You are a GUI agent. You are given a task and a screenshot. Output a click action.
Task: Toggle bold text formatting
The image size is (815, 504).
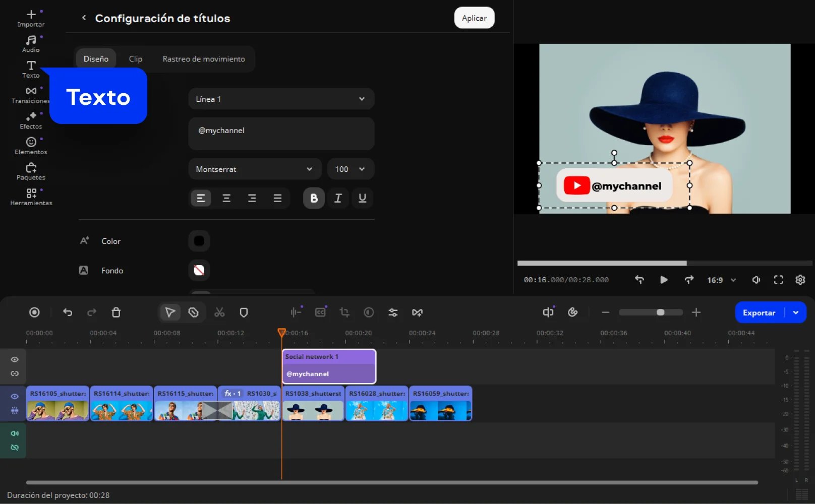[x=314, y=198]
